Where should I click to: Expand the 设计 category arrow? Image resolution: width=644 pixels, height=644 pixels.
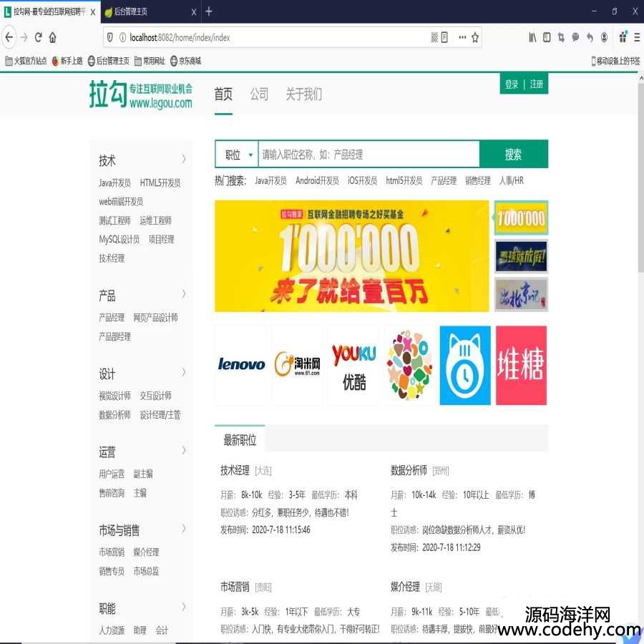(184, 372)
